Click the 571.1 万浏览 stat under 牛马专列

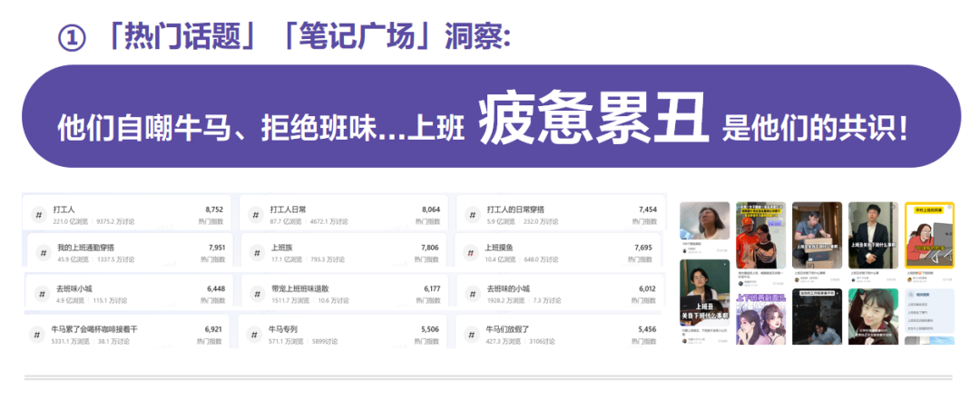pyautogui.click(x=286, y=342)
